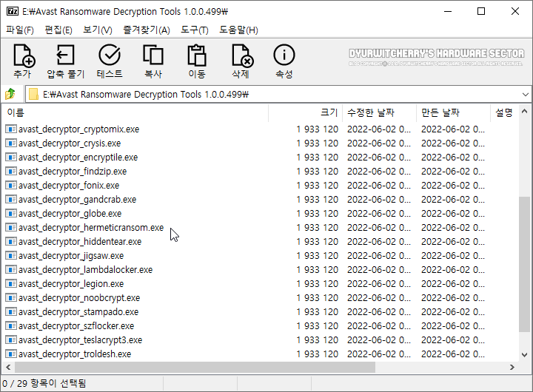533x392 pixels.
Task: Select file name avast_decryptor_troldesh.exe
Action: (75, 354)
